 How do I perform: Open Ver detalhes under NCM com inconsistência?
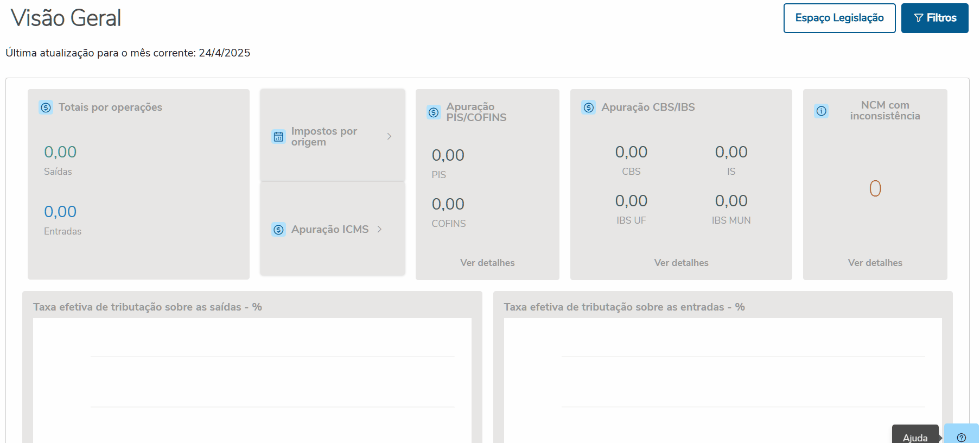(x=875, y=263)
